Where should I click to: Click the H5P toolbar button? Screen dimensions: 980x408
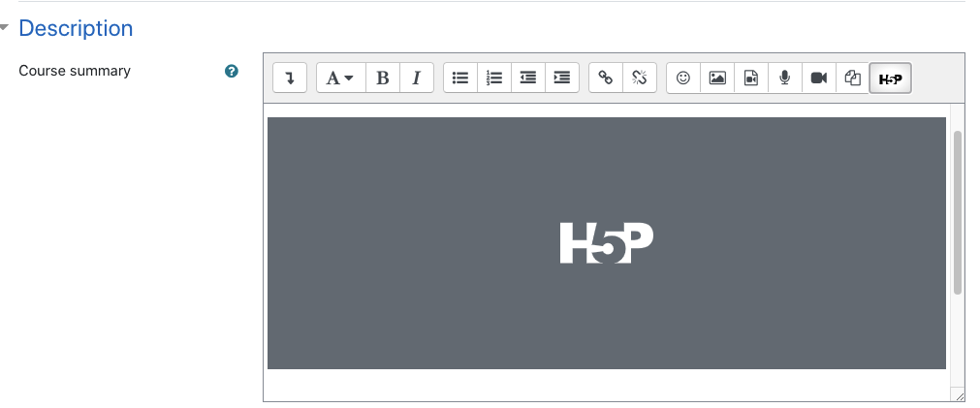891,78
